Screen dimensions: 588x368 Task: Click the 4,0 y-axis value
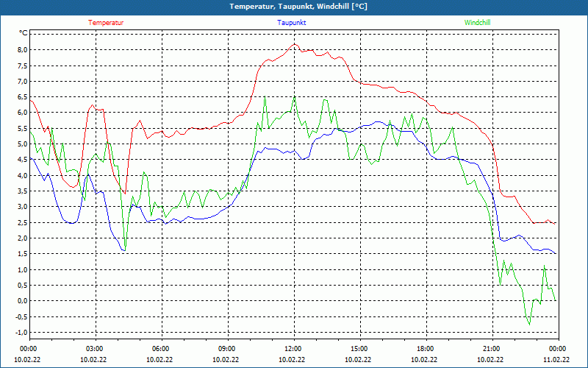pyautogui.click(x=23, y=175)
